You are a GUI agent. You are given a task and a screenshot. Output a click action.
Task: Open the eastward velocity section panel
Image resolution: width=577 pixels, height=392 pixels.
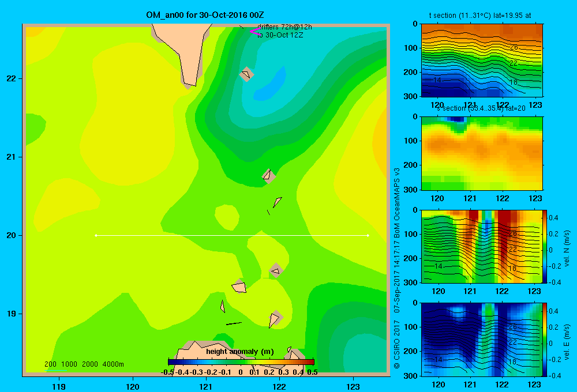pos(482,340)
